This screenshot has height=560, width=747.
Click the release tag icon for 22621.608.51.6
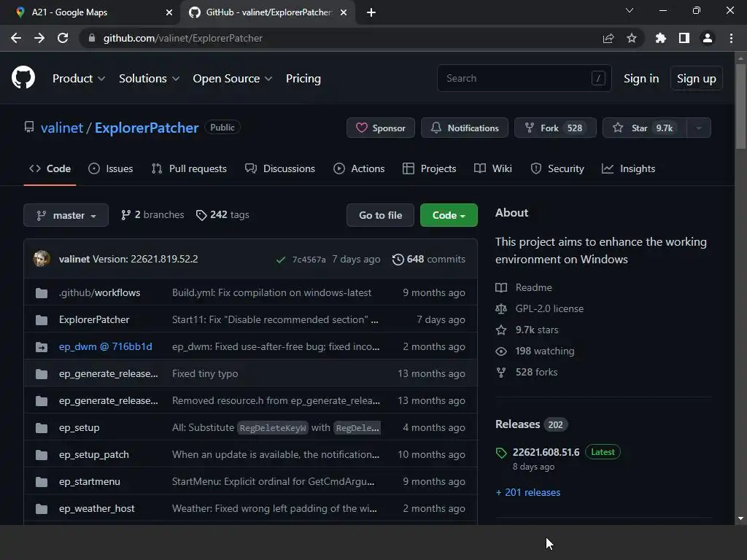point(500,452)
